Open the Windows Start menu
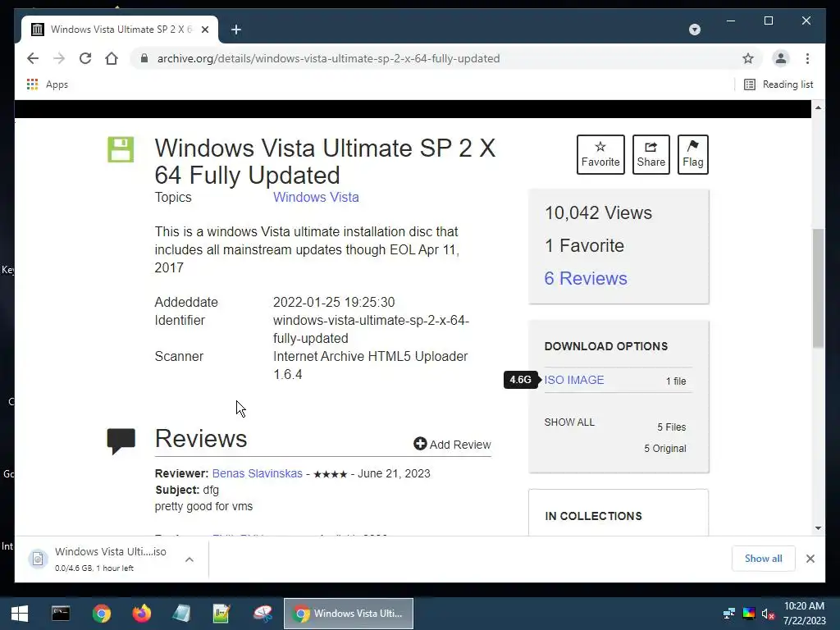 click(x=20, y=614)
